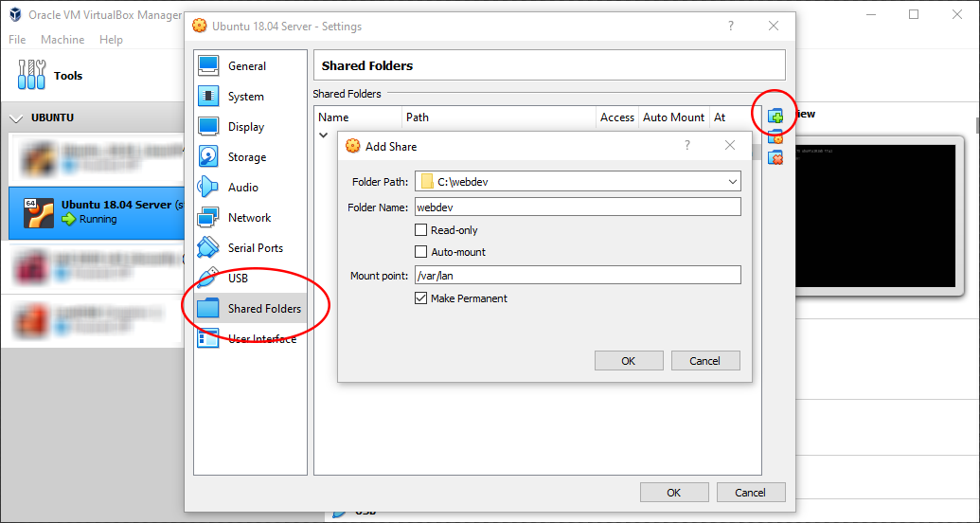Click OK in the Settings window
Screen dimensions: 980x523
click(674, 493)
